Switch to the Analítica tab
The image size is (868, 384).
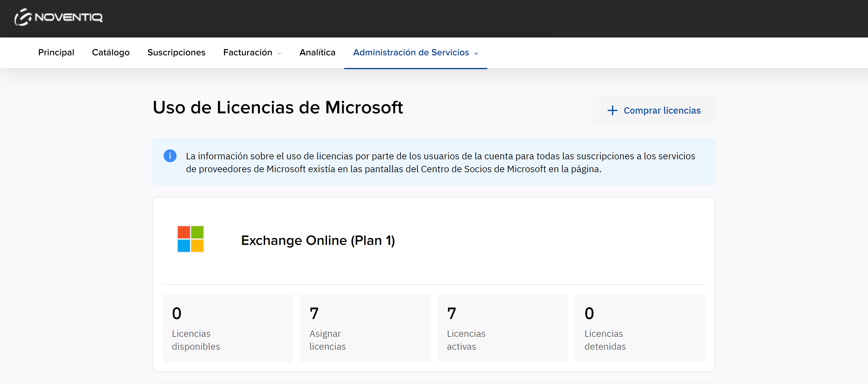tap(317, 52)
